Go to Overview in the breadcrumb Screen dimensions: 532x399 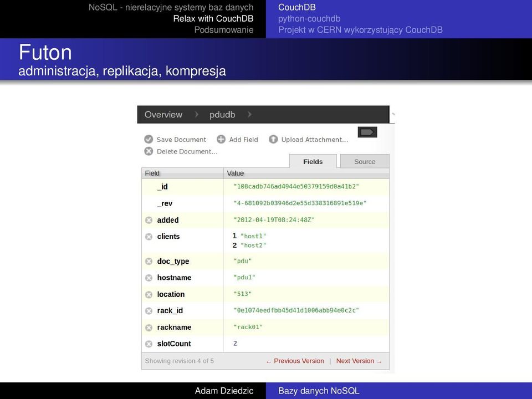pos(163,115)
